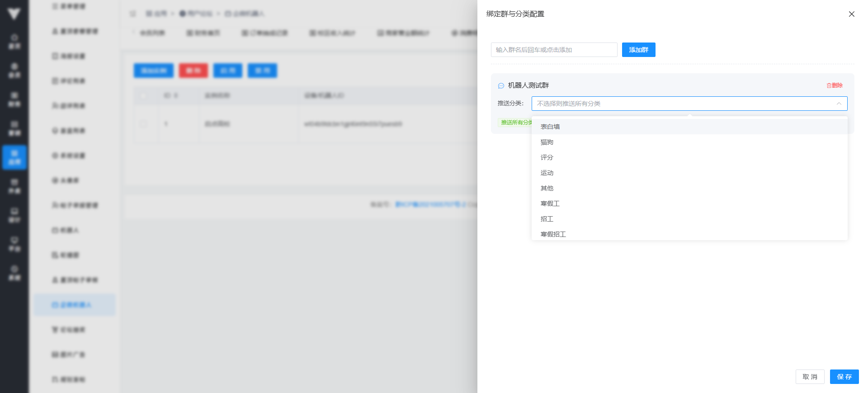The image size is (868, 393).
Task: Select the 运动 category option
Action: tap(547, 173)
